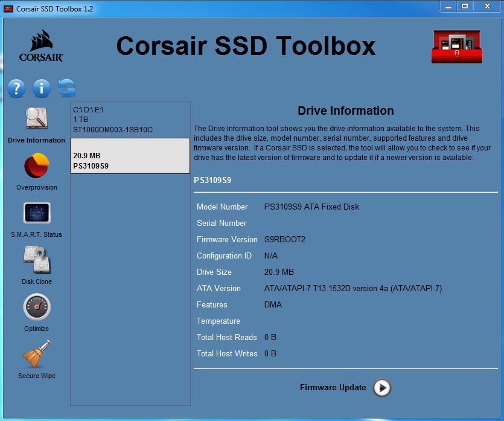Click the DMA features value
This screenshot has width=504, height=421.
pos(273,305)
